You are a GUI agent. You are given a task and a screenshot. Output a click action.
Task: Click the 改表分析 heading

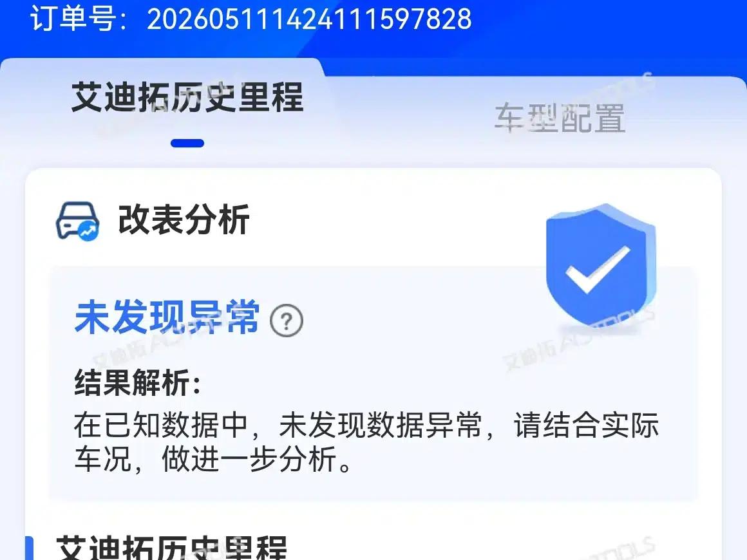184,219
